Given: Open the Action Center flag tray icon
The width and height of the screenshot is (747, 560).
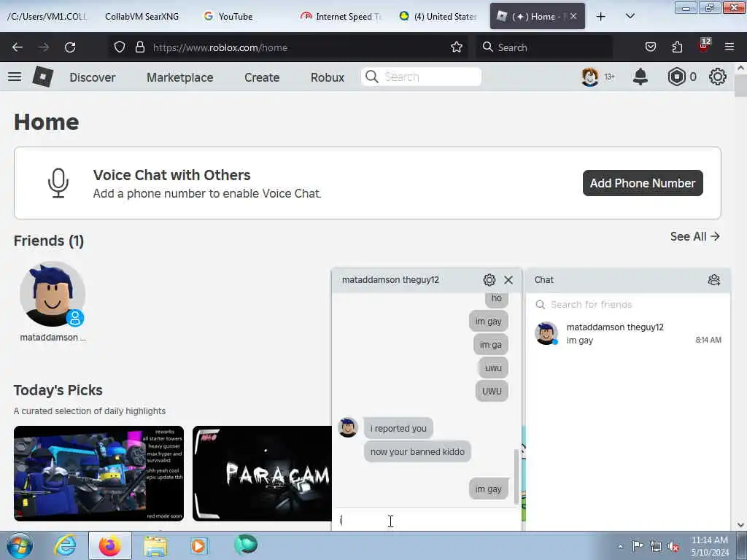Looking at the screenshot, I should (638, 546).
